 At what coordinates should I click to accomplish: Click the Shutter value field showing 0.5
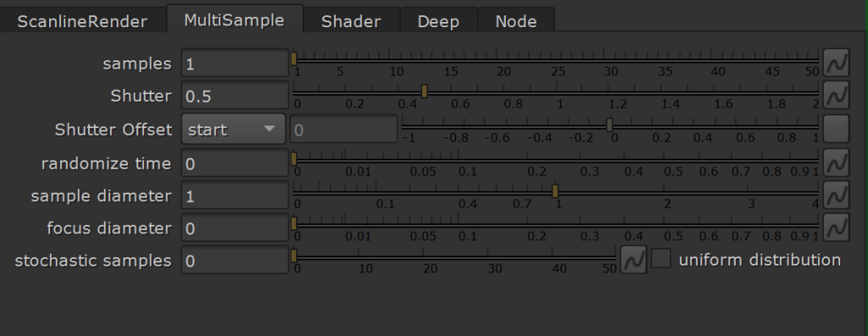point(235,95)
